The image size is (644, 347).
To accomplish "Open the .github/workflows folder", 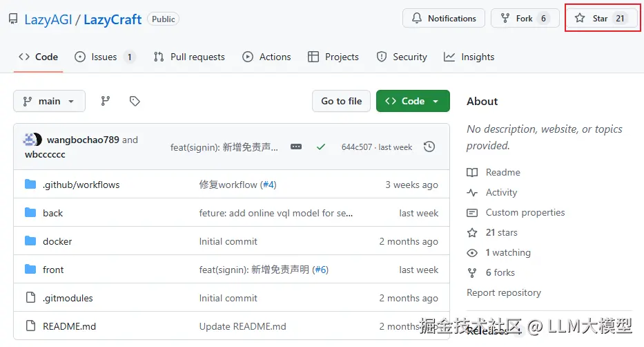I will [81, 185].
